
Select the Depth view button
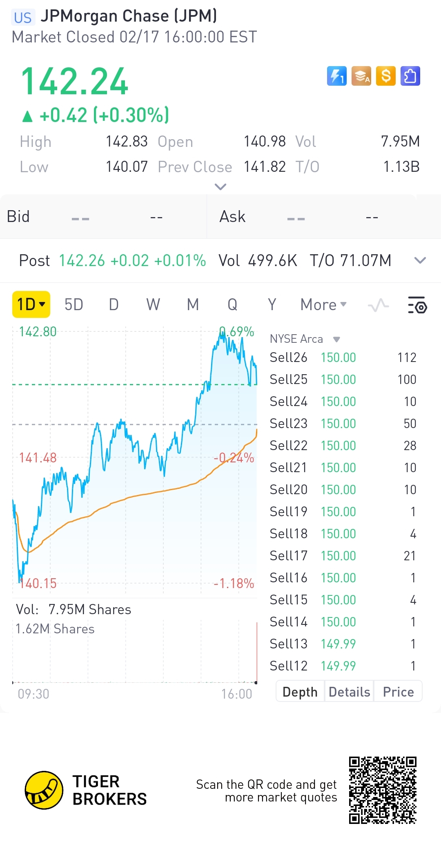[x=300, y=692]
